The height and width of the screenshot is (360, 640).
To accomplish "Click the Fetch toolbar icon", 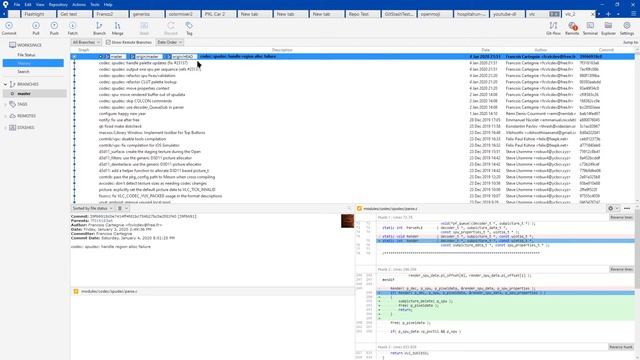I will (x=73, y=26).
